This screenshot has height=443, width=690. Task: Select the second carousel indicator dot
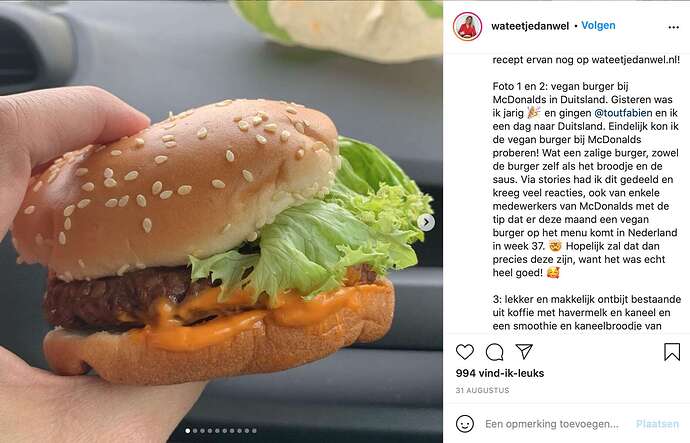pos(195,431)
